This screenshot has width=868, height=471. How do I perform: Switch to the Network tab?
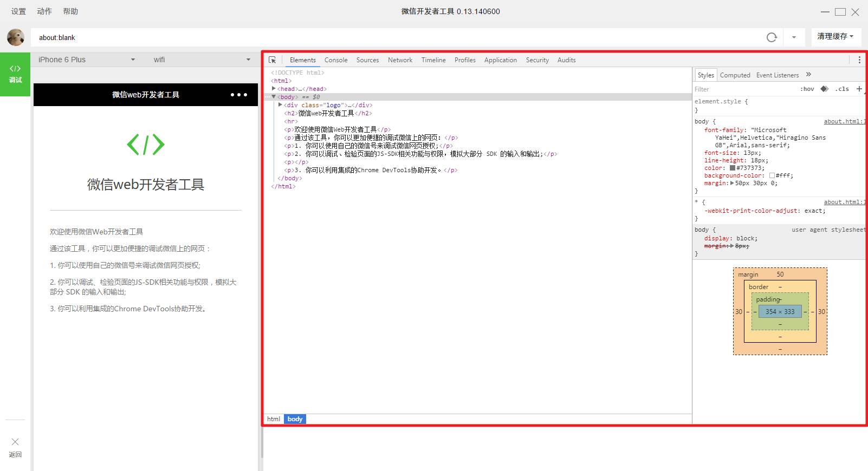click(x=400, y=60)
